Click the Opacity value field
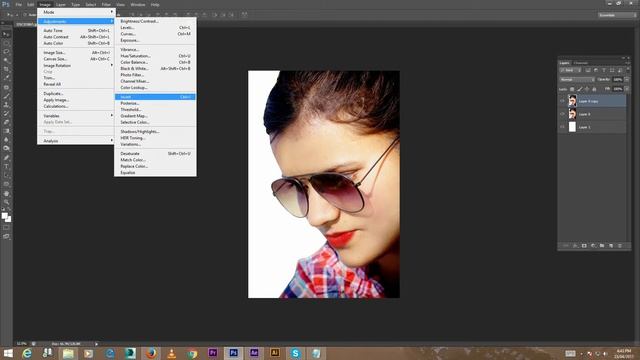The height and width of the screenshot is (360, 640). pos(618,80)
